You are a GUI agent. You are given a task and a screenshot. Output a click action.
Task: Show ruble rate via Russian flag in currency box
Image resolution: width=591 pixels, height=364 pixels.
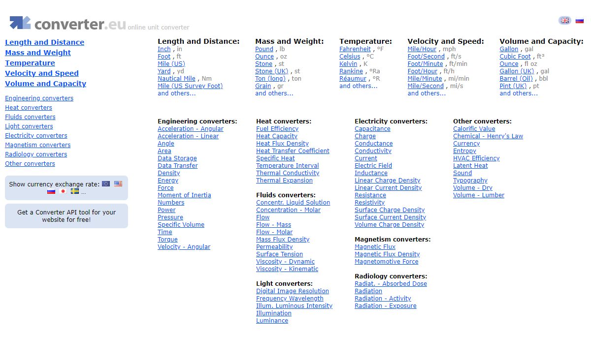tap(51, 191)
